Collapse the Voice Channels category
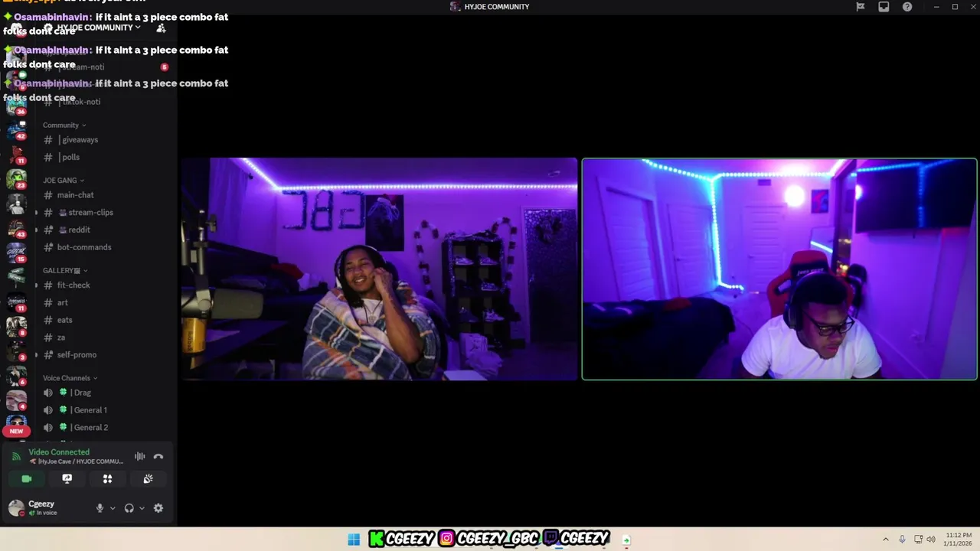 coord(70,378)
